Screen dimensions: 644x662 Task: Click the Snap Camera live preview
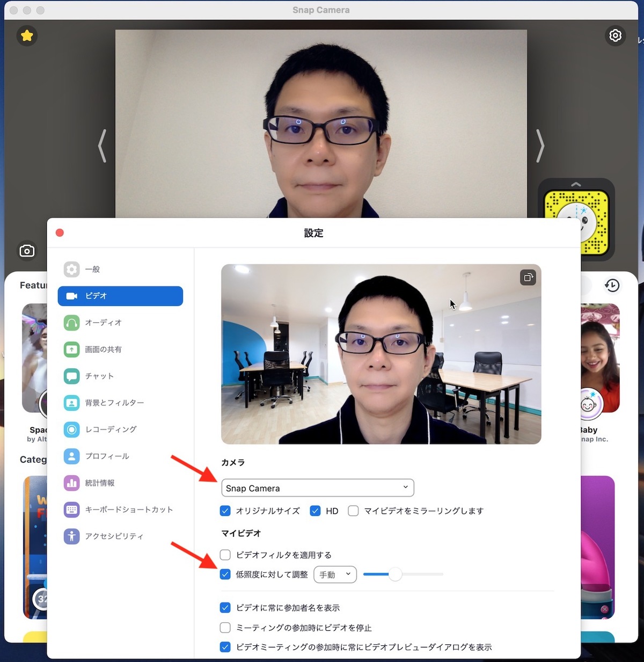coord(321,123)
